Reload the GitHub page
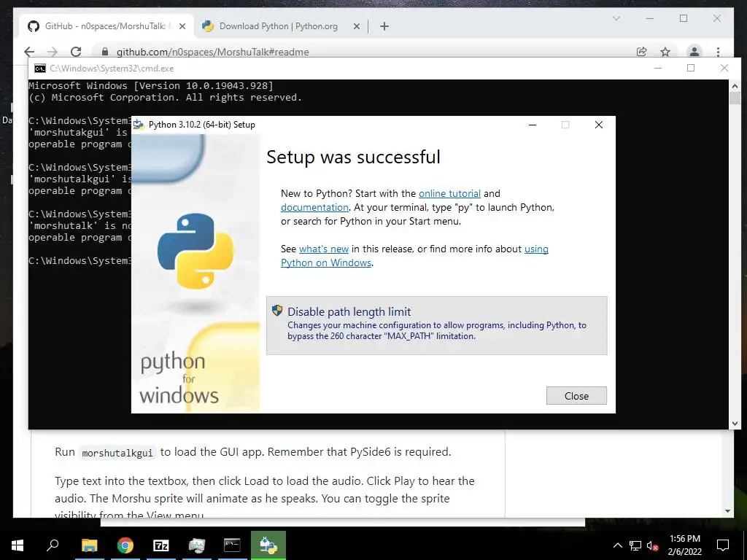 click(76, 52)
